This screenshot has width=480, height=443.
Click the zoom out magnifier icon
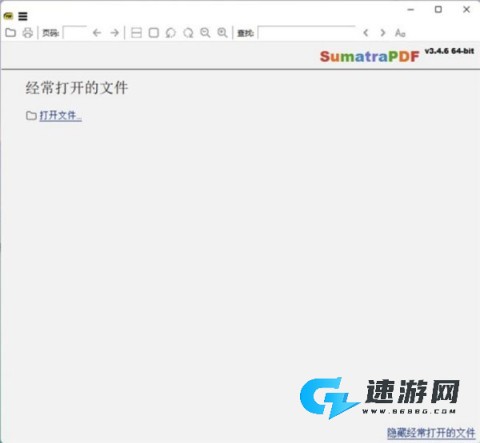(205, 33)
